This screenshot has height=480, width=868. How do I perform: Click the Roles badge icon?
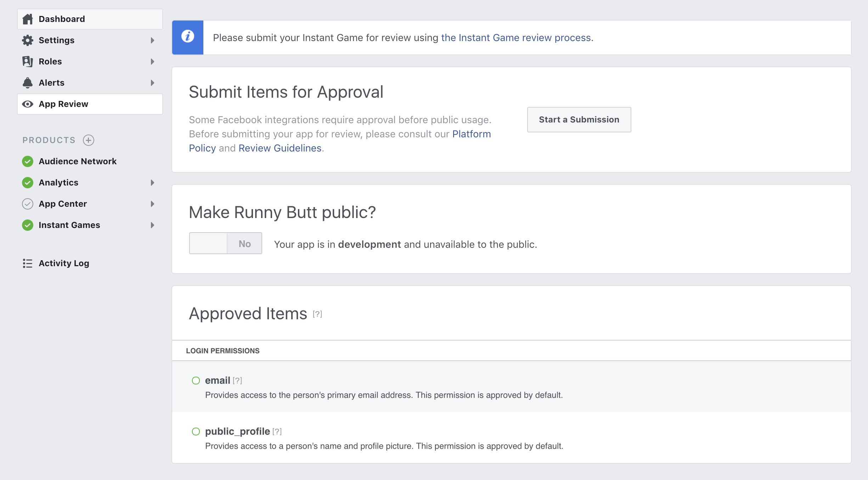pyautogui.click(x=28, y=62)
